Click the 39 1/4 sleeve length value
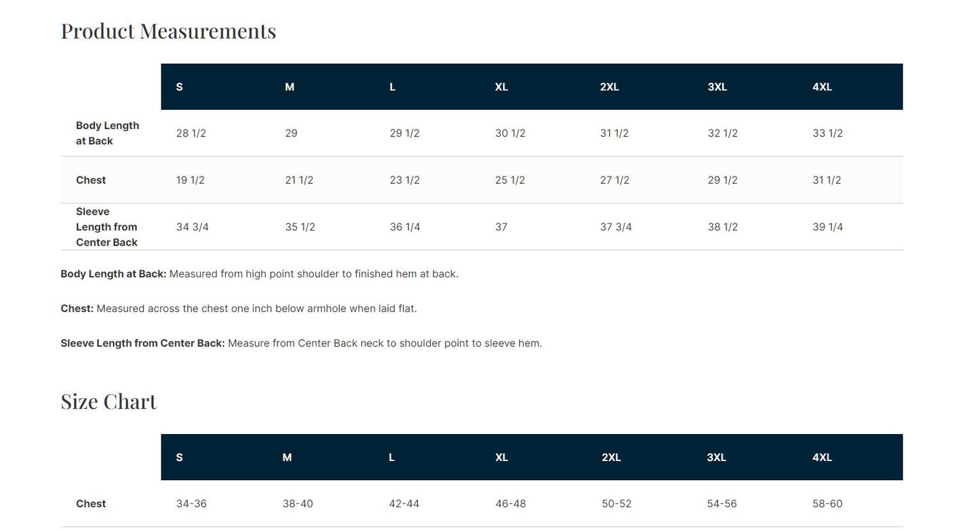 click(x=827, y=227)
